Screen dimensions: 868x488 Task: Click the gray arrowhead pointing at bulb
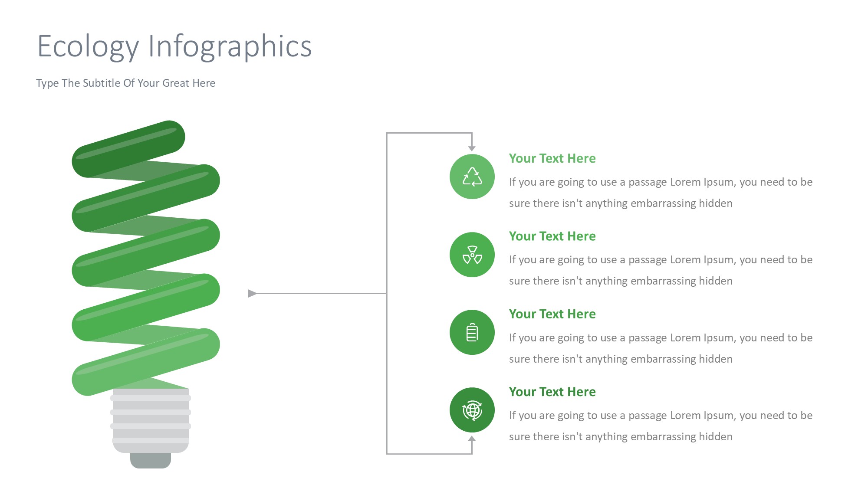click(252, 294)
